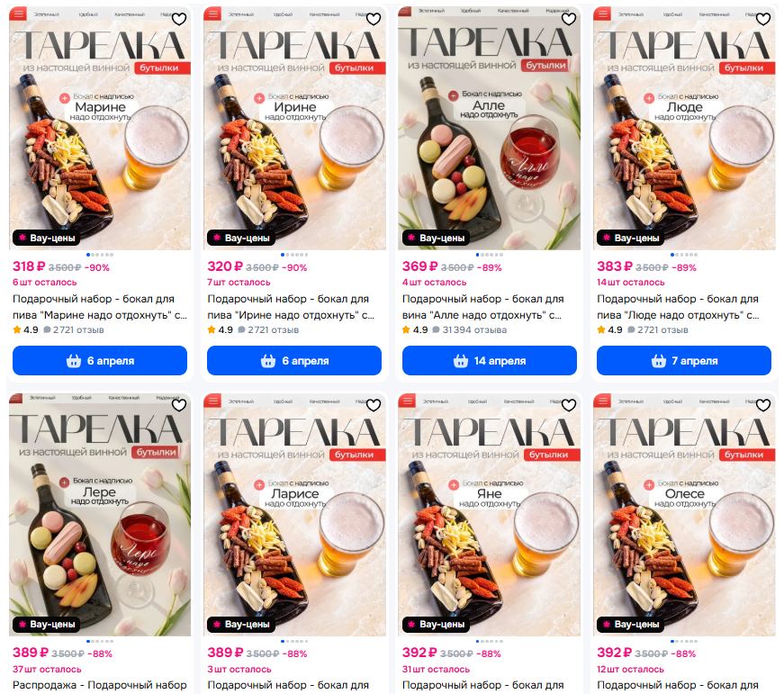Add Алле set to cart, 14 апреля

(x=490, y=360)
